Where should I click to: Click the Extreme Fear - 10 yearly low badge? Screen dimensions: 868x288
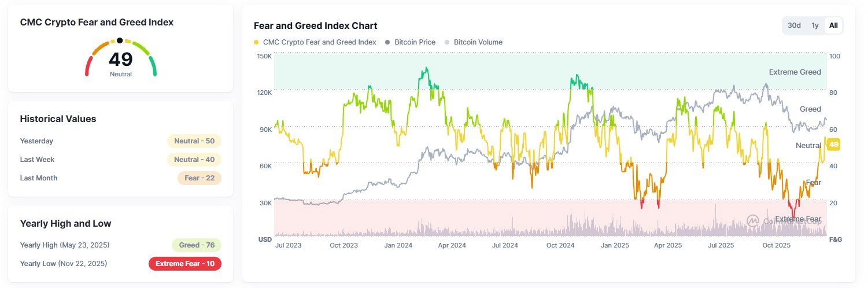[185, 264]
